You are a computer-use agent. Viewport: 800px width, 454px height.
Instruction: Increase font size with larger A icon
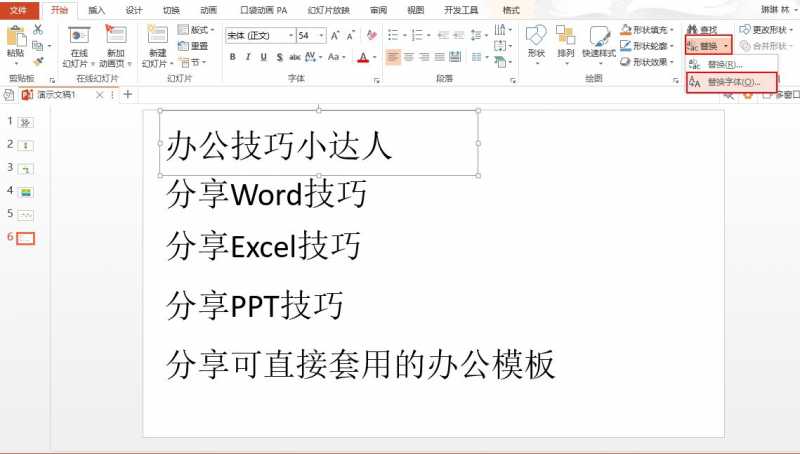tap(335, 35)
